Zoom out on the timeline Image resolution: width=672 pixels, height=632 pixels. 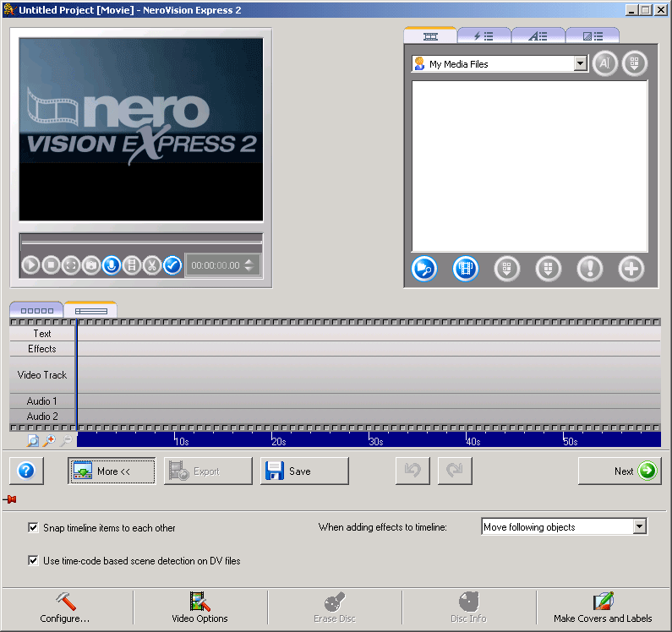click(x=66, y=440)
